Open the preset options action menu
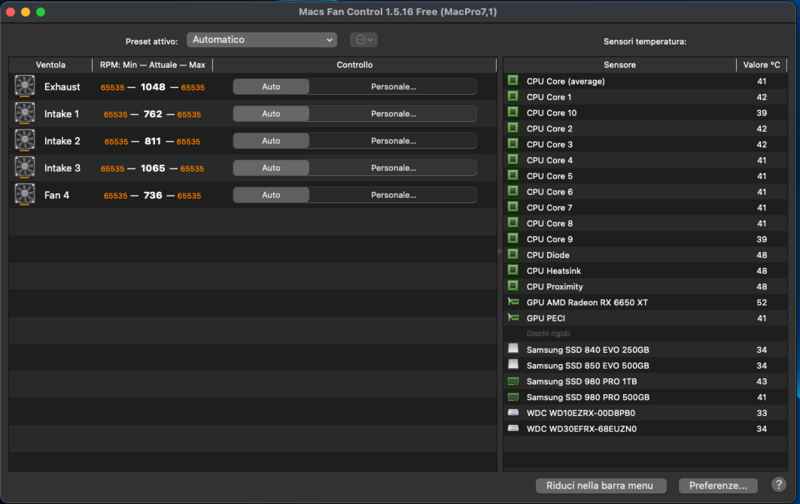This screenshot has width=800, height=504. coord(364,40)
